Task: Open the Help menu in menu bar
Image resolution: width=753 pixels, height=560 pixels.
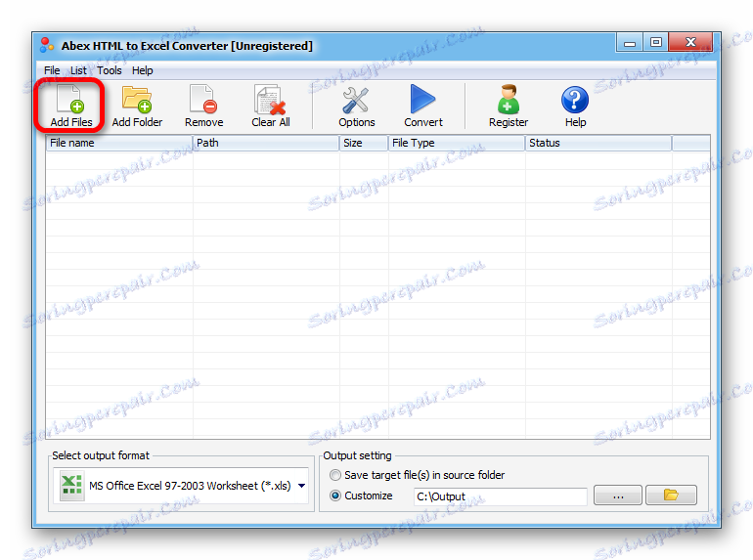Action: [x=142, y=70]
